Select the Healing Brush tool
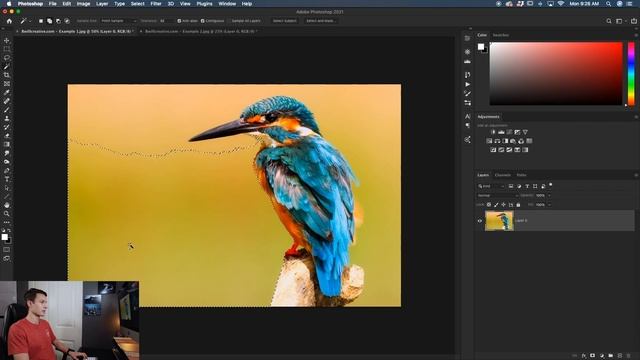 pos(7,101)
